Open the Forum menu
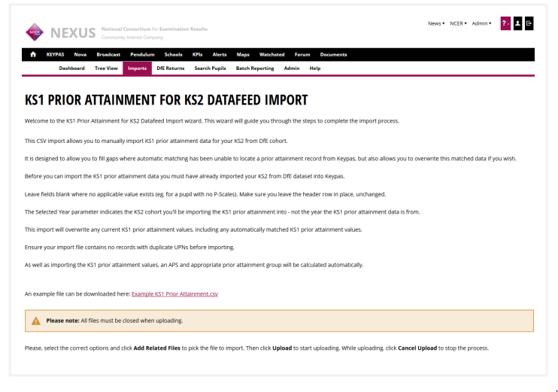The height and width of the screenshot is (392, 558). click(x=302, y=54)
